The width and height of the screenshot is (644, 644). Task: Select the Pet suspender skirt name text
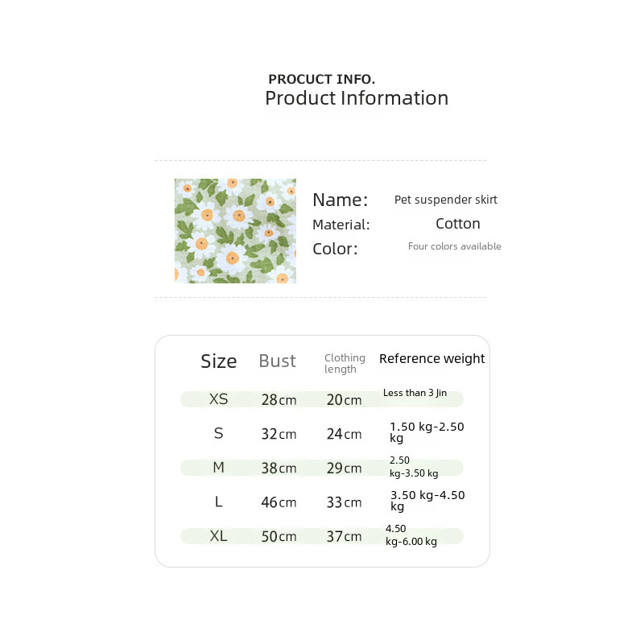445,200
